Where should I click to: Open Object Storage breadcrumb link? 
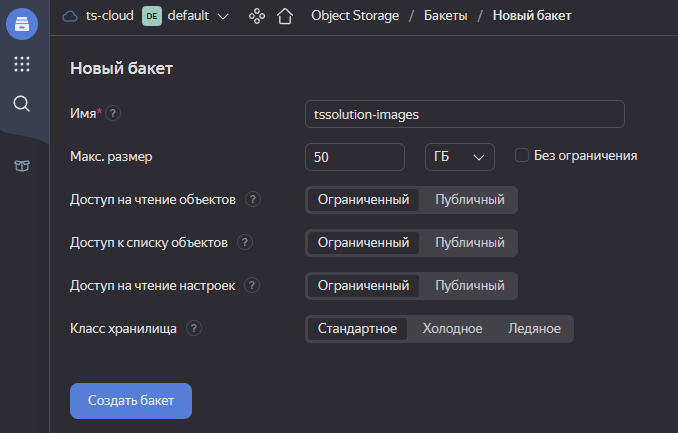click(x=355, y=16)
